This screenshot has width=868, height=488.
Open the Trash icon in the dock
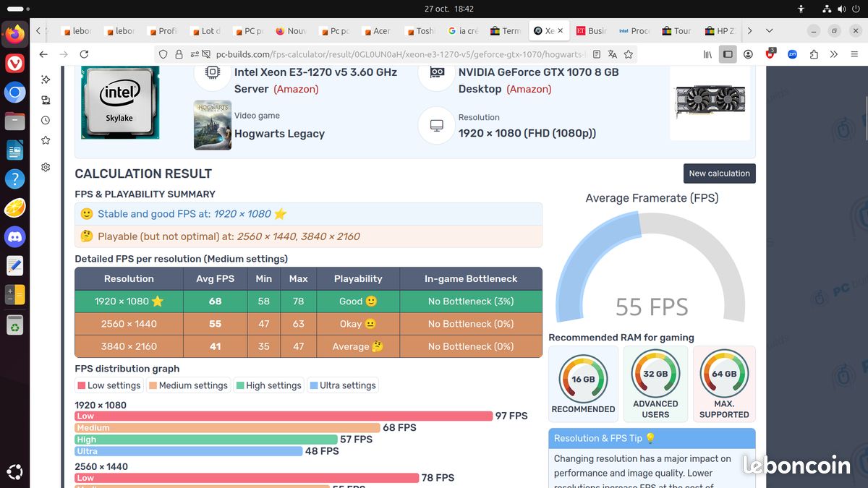pos(14,325)
